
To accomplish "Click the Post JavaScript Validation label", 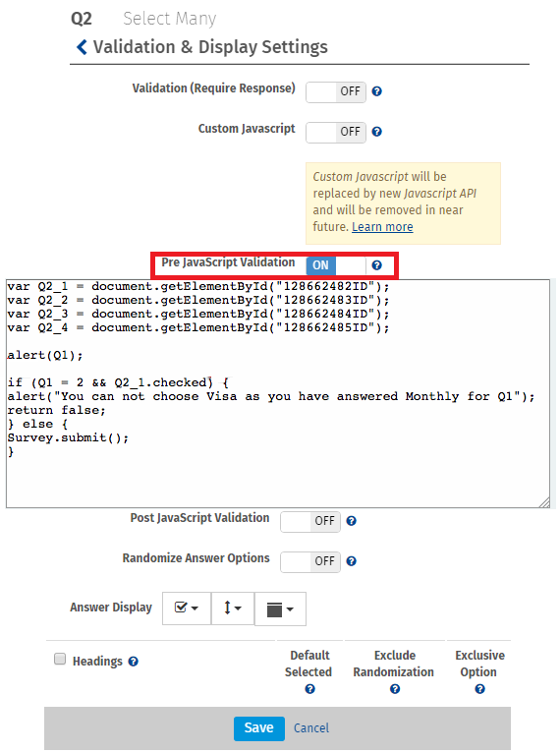I will click(199, 518).
